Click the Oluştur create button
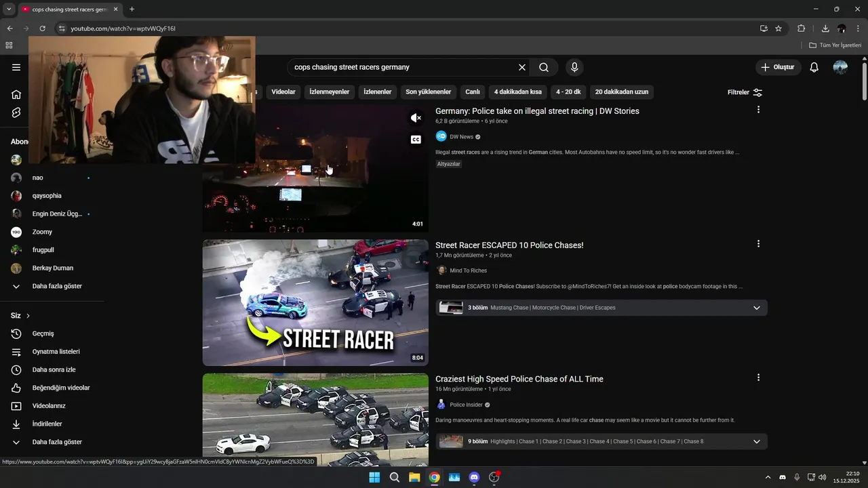This screenshot has height=488, width=868. click(778, 67)
